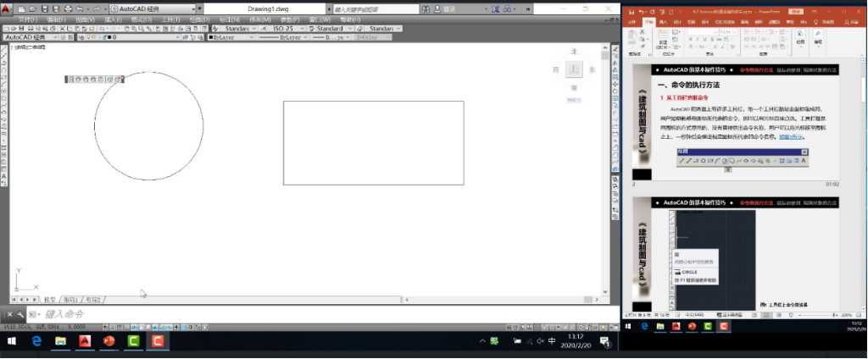This screenshot has width=868, height=359.
Task: Click the binoculars search icon in title bar
Action: tap(426, 8)
